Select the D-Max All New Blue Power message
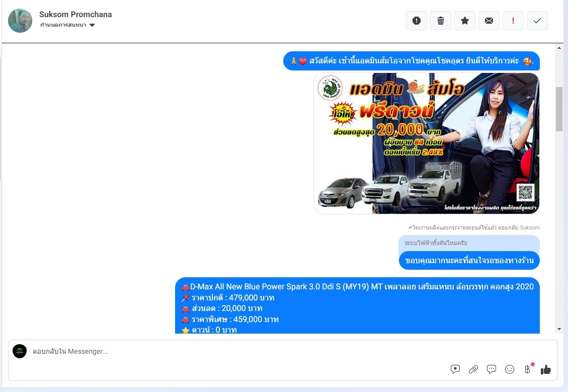Image resolution: width=568 pixels, height=392 pixels. (357, 305)
